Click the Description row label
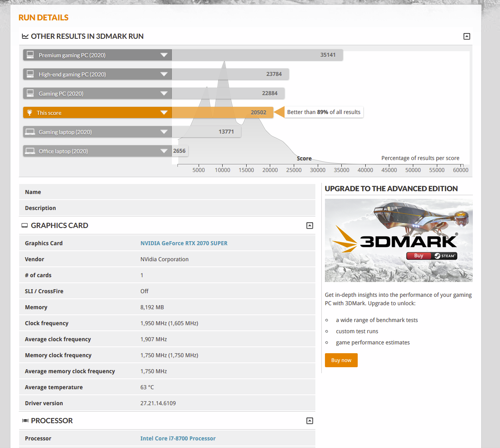This screenshot has width=500, height=448. [40, 208]
